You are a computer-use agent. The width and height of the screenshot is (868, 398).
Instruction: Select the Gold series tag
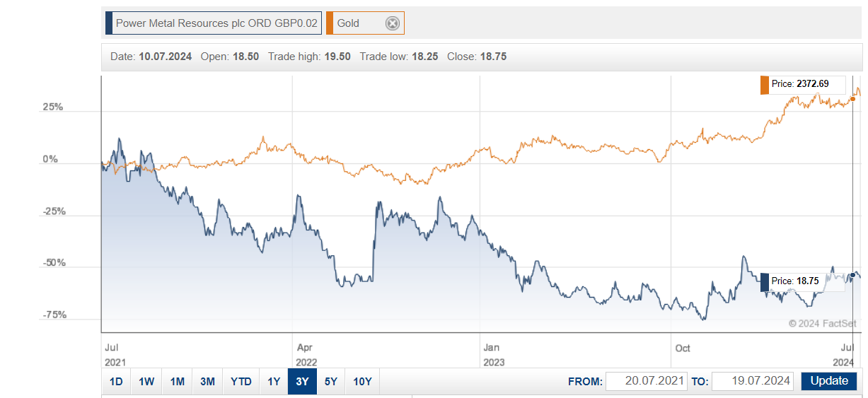[365, 23]
